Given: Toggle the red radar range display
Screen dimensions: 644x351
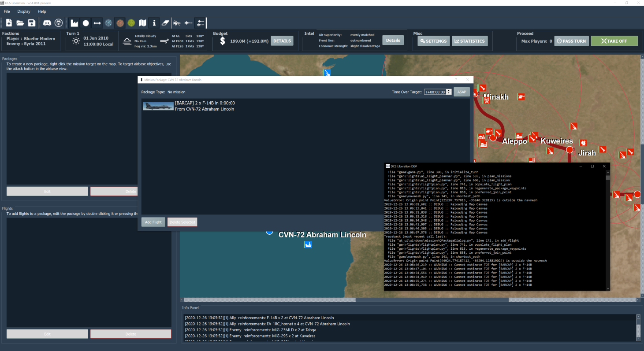Looking at the screenshot, I should coord(120,23).
